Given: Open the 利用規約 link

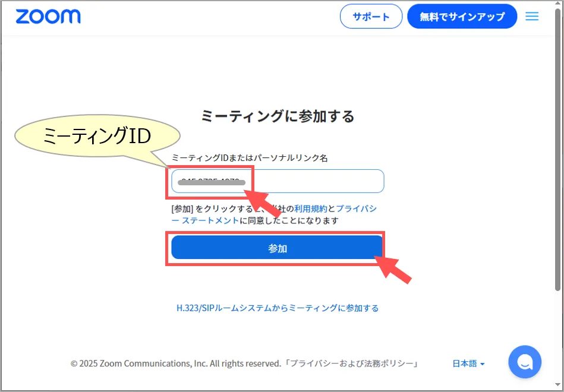Looking at the screenshot, I should click(x=310, y=209).
